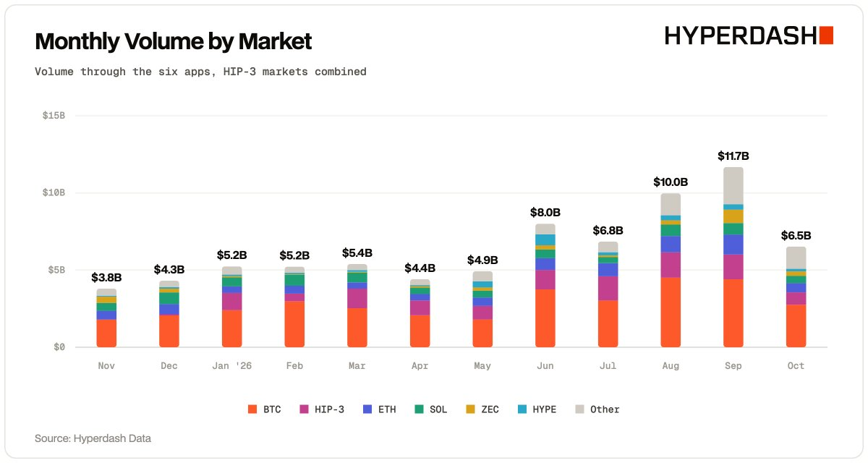
Task: Click the orange BTC segment of June bar
Action: click(545, 318)
